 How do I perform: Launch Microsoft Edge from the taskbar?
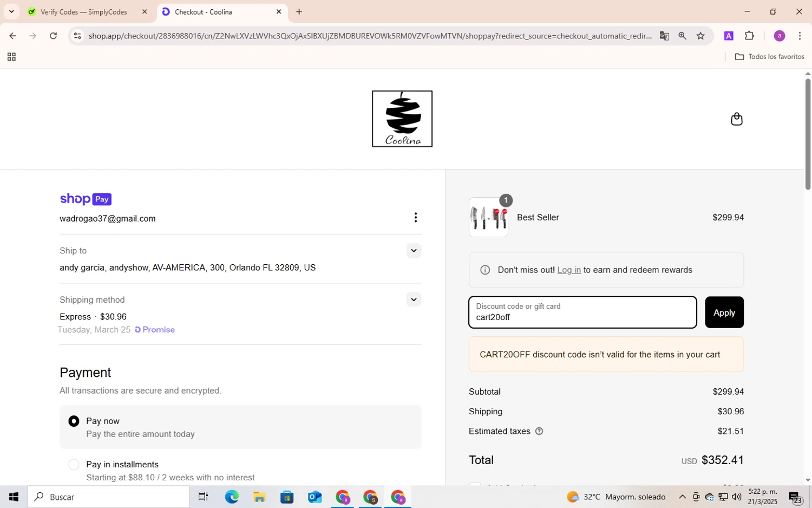pyautogui.click(x=232, y=497)
